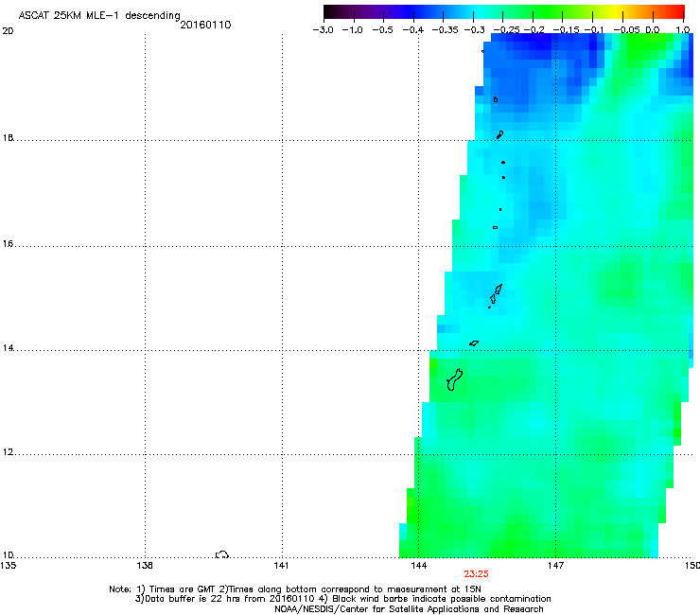This screenshot has height=615, width=700.
Task: Click latitude label 10
Action: (x=8, y=555)
